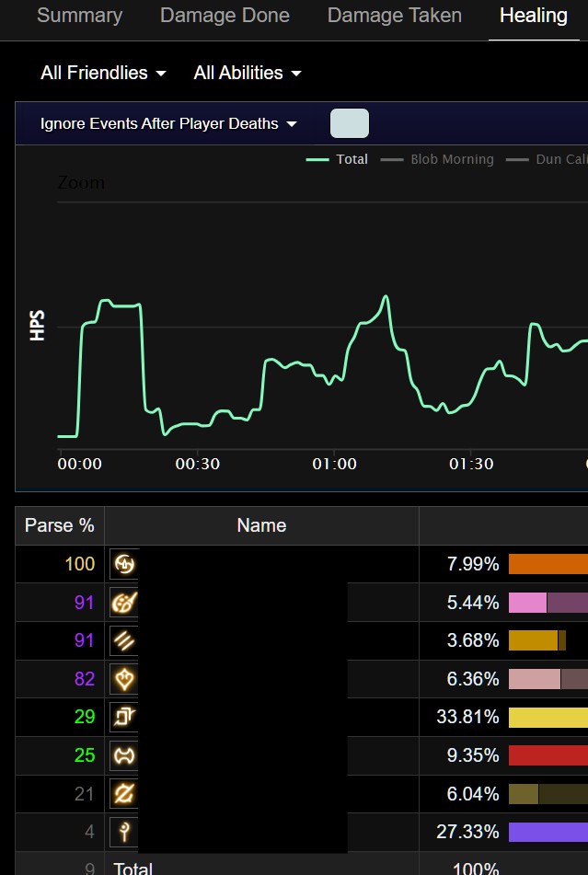Click the red 9.35% healing bar
The height and width of the screenshot is (875, 588).
(x=548, y=755)
